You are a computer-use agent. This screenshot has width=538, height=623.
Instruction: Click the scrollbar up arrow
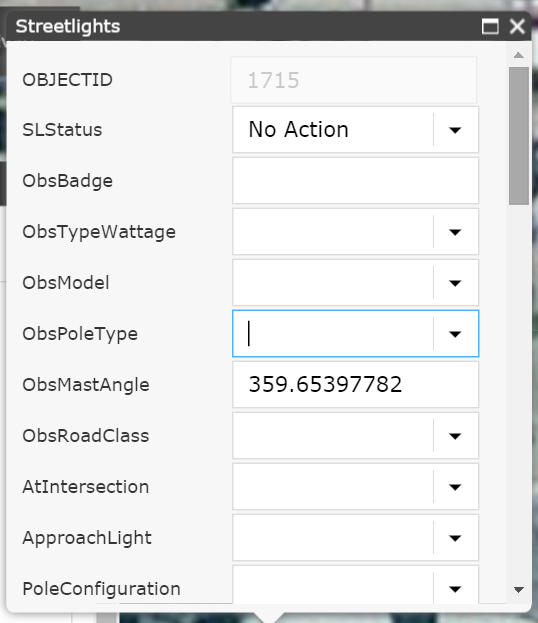(x=519, y=55)
